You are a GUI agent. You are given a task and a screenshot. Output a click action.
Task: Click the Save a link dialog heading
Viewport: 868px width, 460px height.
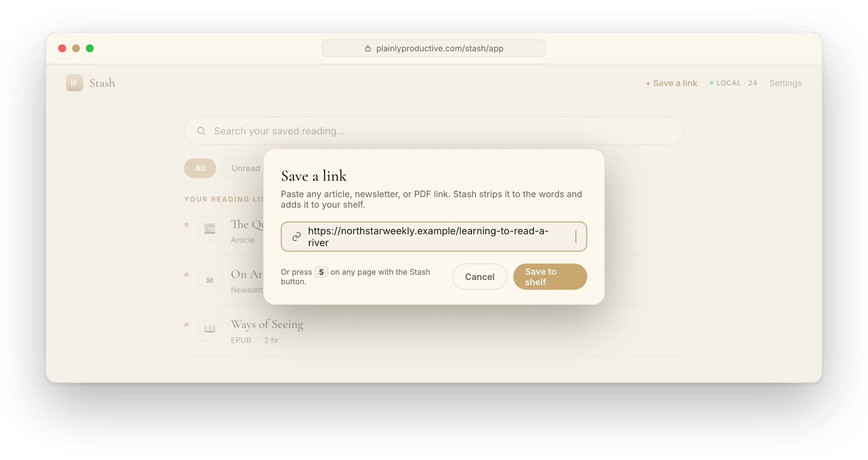point(314,176)
